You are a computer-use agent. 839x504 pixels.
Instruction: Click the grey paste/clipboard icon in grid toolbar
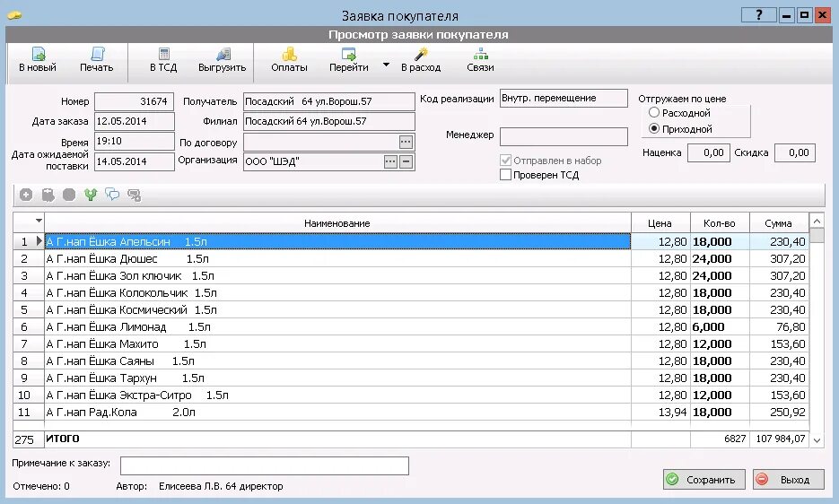[48, 195]
